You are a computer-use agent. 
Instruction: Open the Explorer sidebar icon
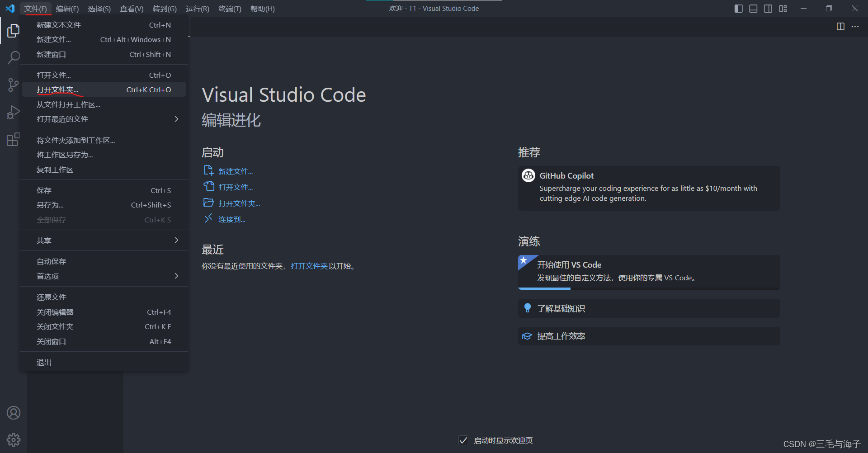[14, 30]
